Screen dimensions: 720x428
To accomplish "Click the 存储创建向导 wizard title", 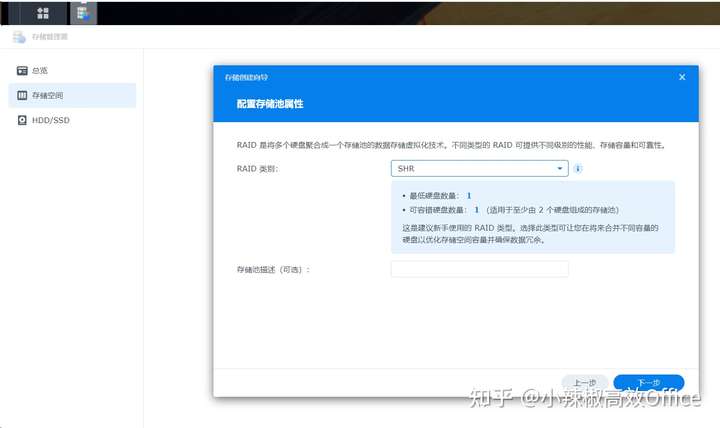I will coord(247,77).
